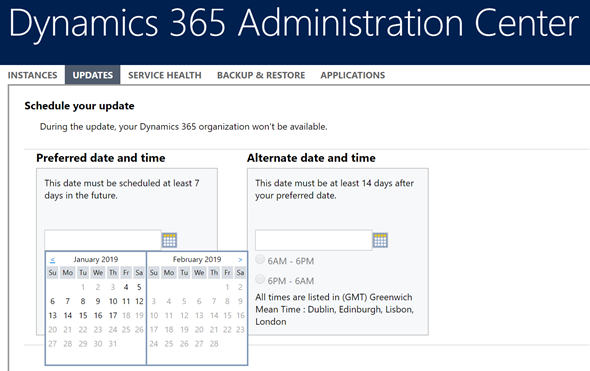Viewport: 590px width, 371px height.
Task: Click the GMT Greenwich Mean Time note
Action: coord(335,309)
